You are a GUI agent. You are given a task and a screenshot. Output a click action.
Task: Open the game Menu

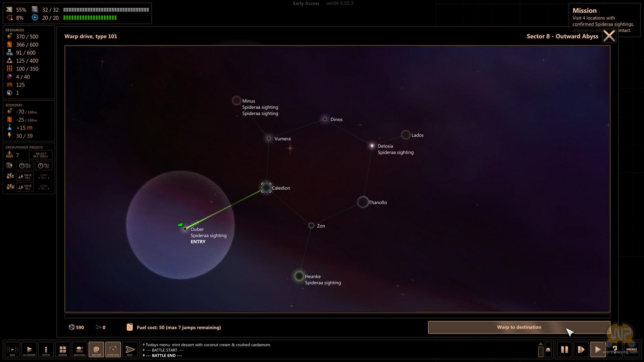[631, 350]
